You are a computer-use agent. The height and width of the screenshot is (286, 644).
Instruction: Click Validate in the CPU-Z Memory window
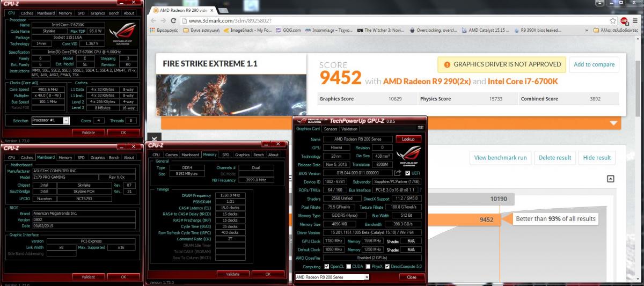click(232, 274)
